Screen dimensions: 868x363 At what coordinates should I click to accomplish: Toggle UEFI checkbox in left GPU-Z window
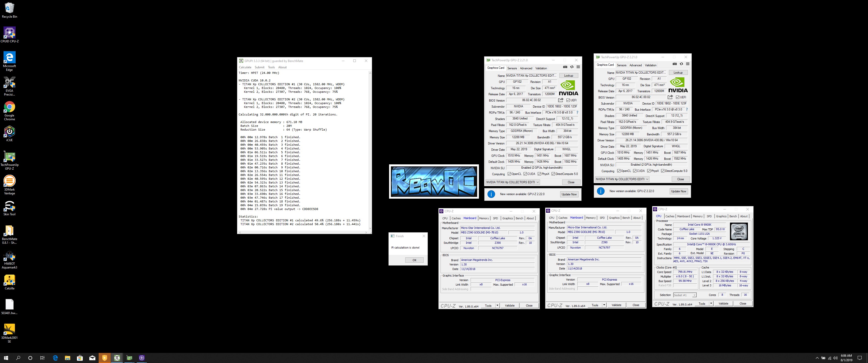point(568,100)
